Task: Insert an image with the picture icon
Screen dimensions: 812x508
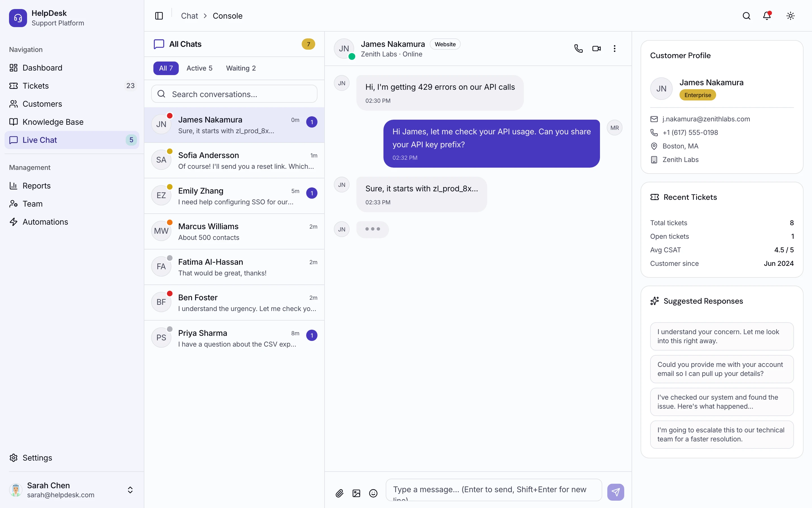Action: (x=356, y=493)
